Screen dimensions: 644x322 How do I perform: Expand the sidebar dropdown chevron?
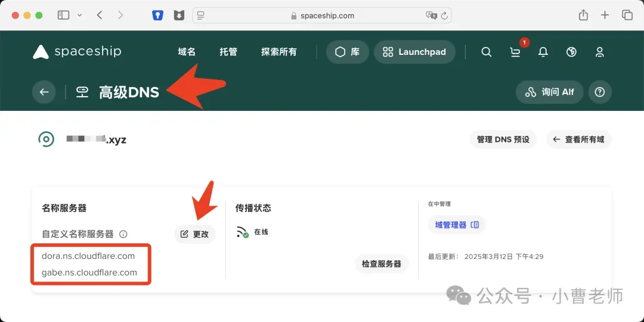point(79,16)
